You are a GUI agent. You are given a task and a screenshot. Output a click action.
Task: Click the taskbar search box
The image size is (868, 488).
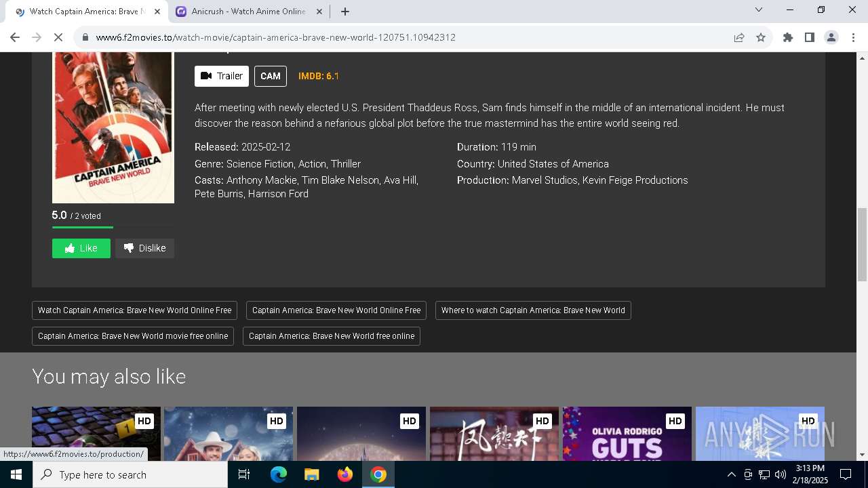[x=130, y=474]
